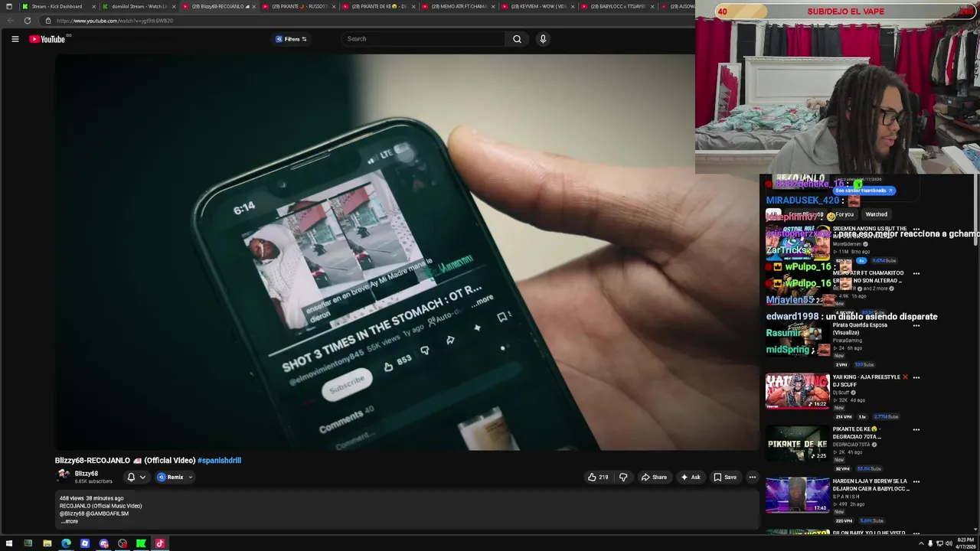Image resolution: width=980 pixels, height=551 pixels.
Task: Switch to PIKANTE RUSSO17 browser tab
Action: click(299, 6)
